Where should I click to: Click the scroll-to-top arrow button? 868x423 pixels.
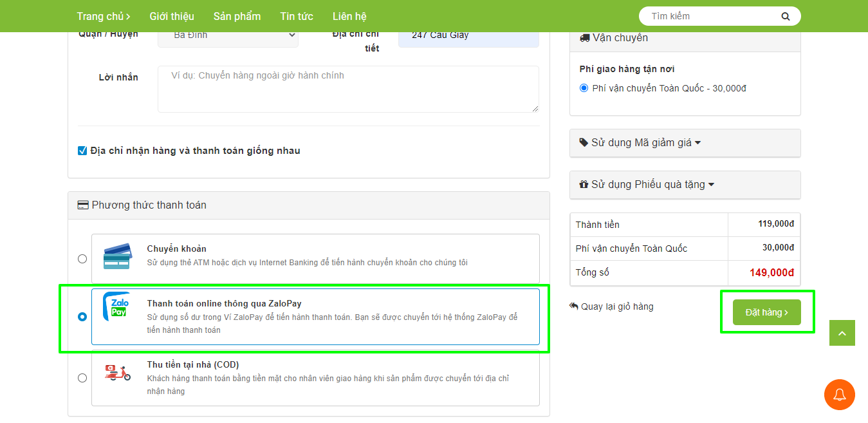[842, 333]
